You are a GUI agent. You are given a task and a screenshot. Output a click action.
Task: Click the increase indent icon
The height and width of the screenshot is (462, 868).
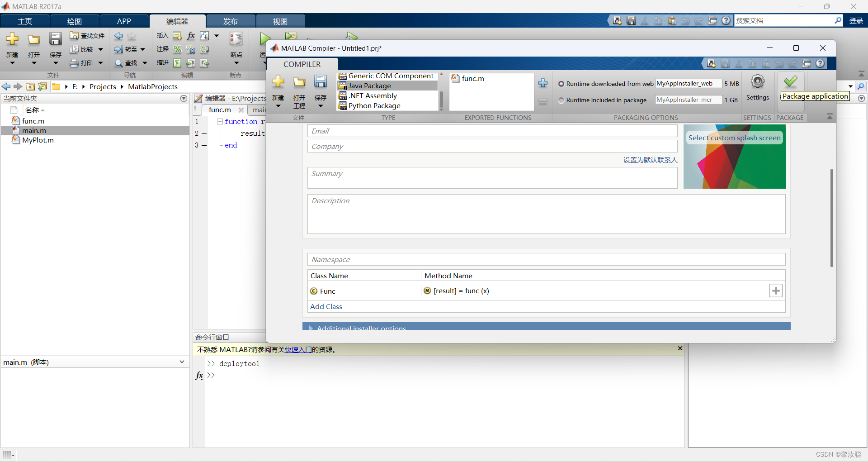[x=191, y=63]
